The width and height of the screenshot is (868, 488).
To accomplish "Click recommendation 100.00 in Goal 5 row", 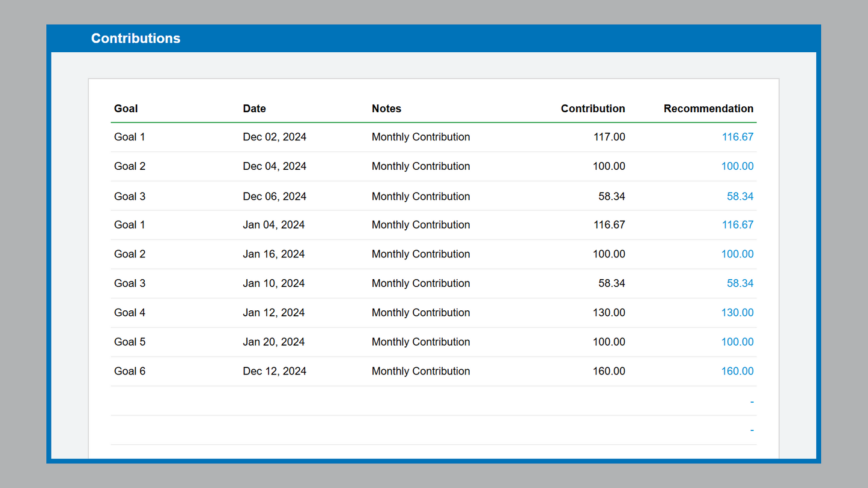I will [x=738, y=342].
